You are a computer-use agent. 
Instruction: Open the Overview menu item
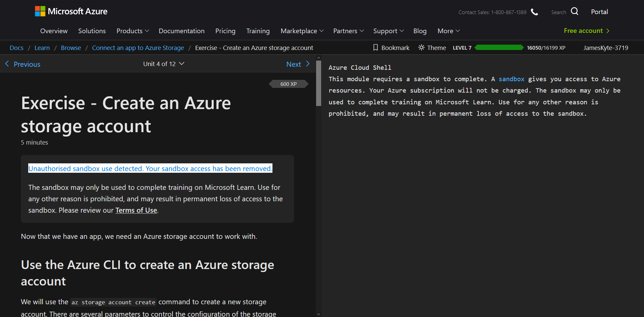click(x=54, y=31)
